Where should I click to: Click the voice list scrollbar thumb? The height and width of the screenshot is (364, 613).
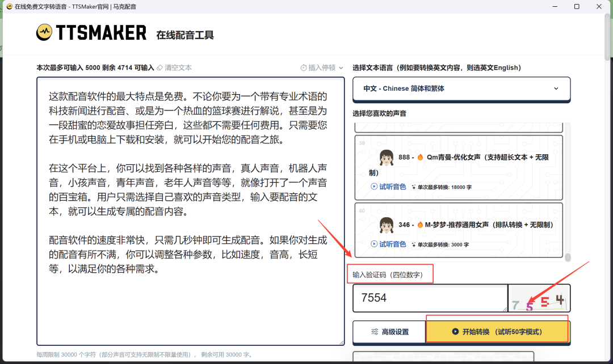[568, 257]
